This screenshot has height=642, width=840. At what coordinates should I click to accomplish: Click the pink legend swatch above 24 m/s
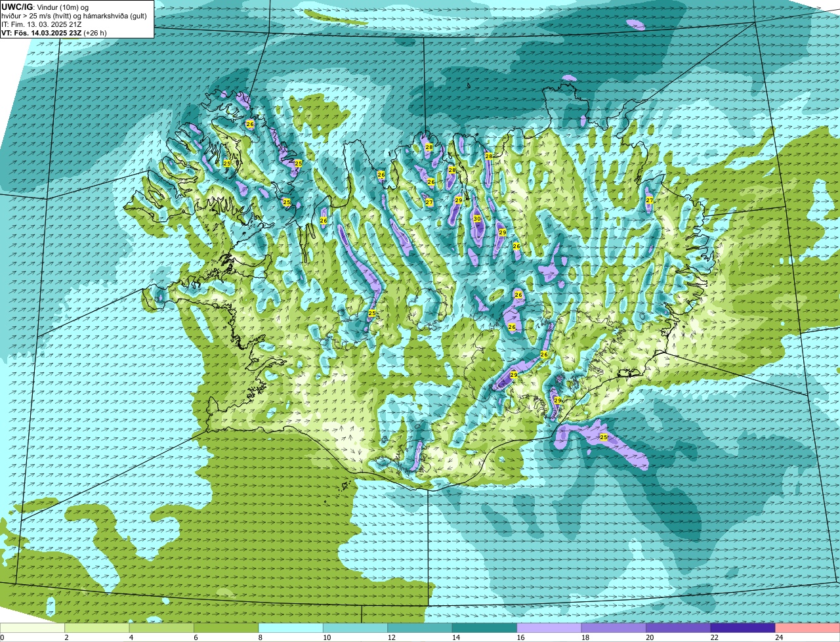pyautogui.click(x=807, y=628)
